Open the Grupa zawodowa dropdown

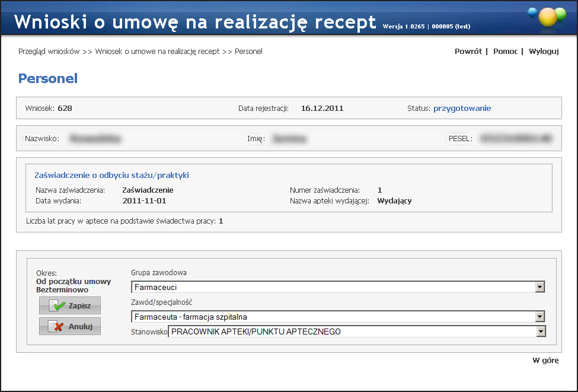pyautogui.click(x=539, y=287)
